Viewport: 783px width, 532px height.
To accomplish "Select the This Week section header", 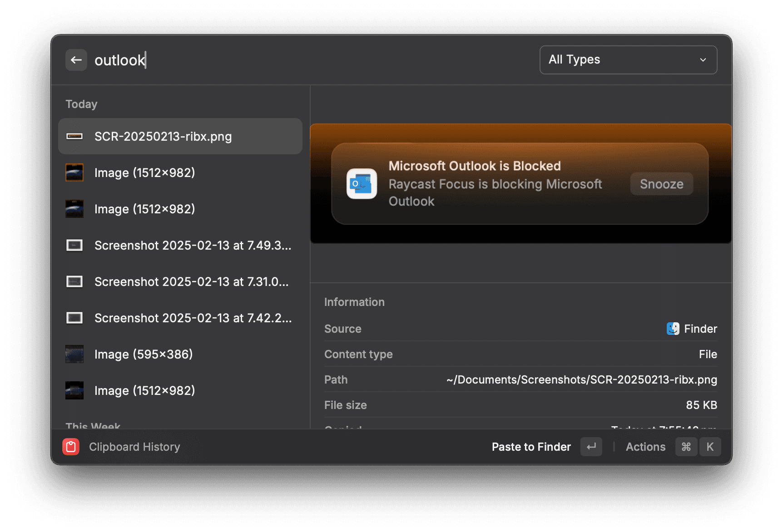I will click(x=93, y=426).
